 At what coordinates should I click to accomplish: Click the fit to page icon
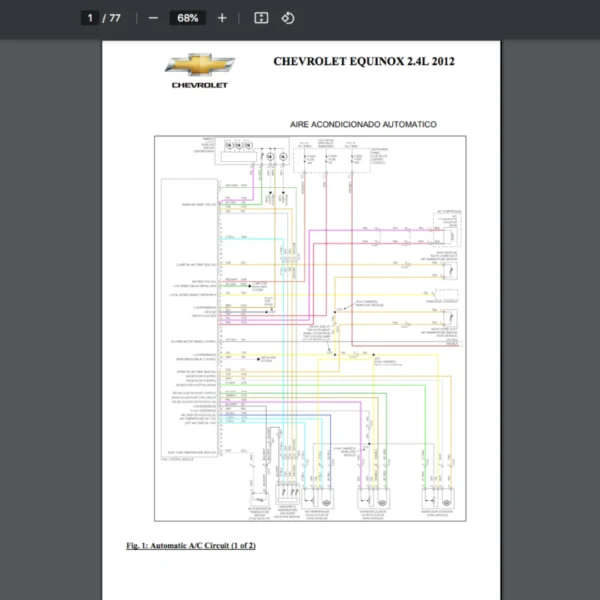[261, 18]
